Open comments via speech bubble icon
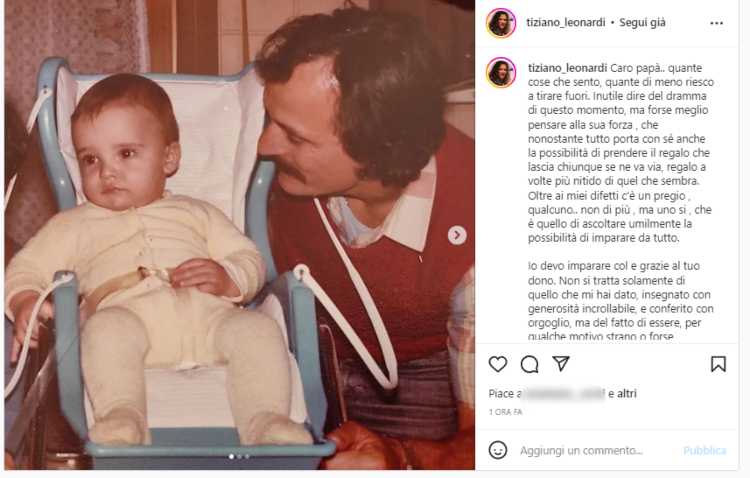 pos(529,365)
